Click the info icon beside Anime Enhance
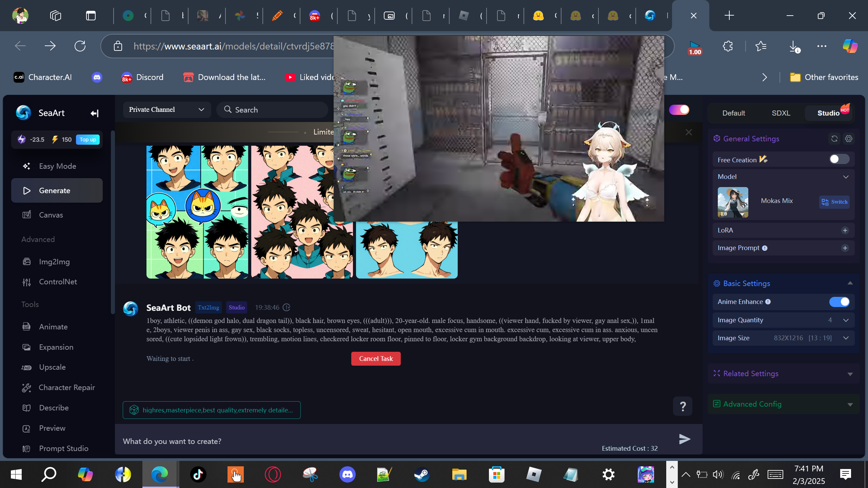868x488 pixels. point(768,302)
